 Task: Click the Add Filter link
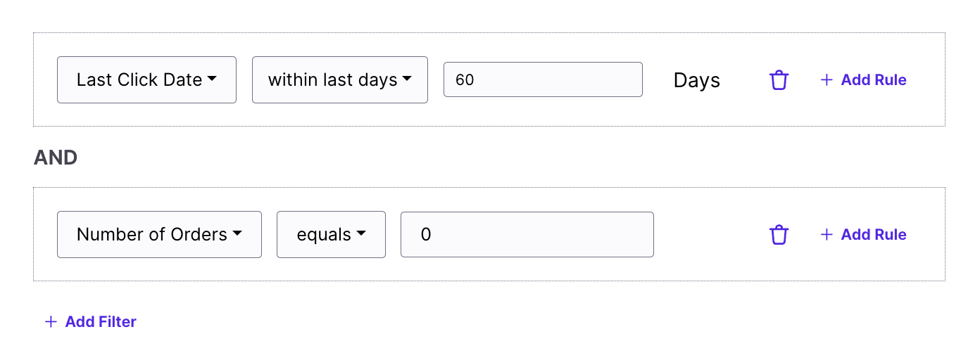pyautogui.click(x=101, y=322)
